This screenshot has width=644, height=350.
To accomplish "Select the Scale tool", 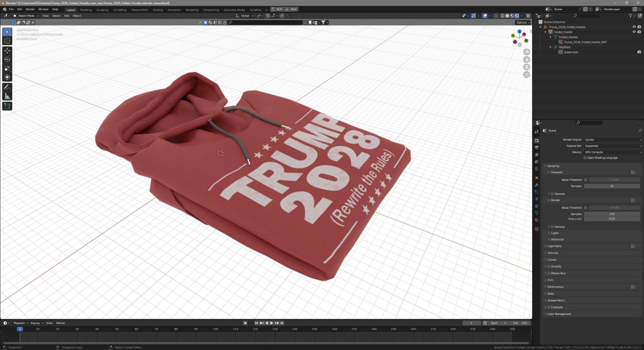I will coord(7,68).
